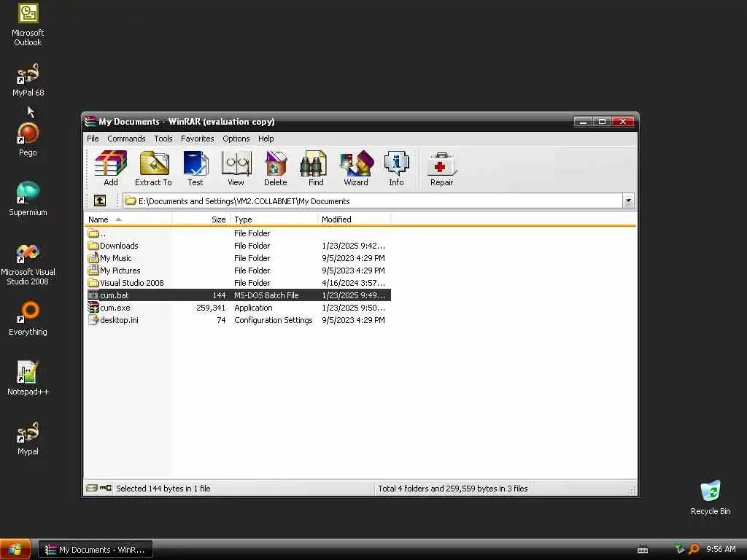Viewport: 747px width, 560px height.
Task: Show archive Info from the toolbar
Action: point(396,168)
